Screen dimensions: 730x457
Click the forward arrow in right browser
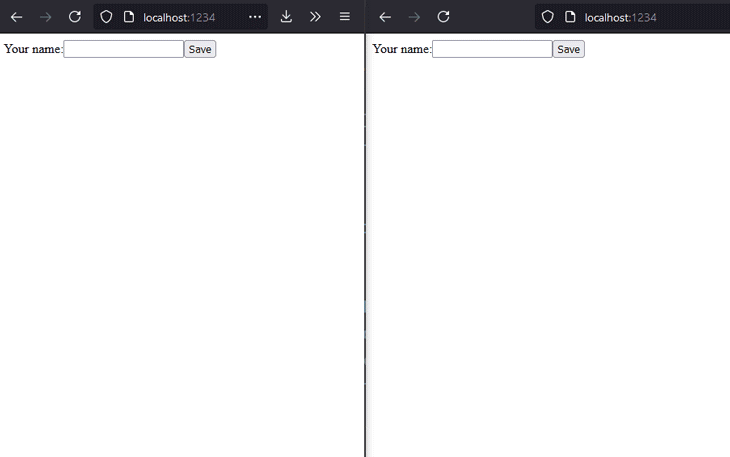point(414,17)
